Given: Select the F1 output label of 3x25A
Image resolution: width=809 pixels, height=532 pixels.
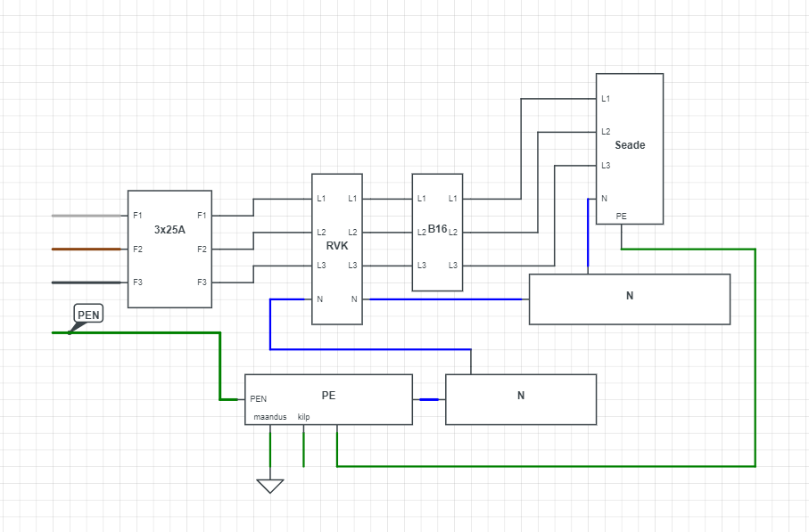Looking at the screenshot, I should [x=202, y=216].
